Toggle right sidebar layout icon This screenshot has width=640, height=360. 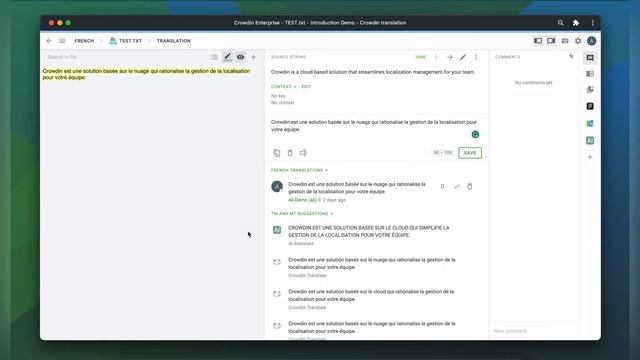click(551, 41)
